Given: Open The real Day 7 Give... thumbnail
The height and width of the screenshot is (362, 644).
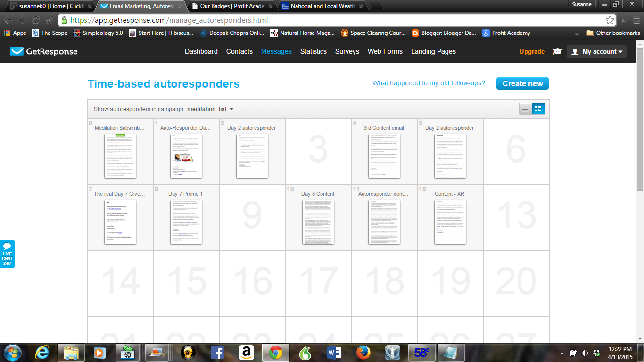Looking at the screenshot, I should 120,222.
